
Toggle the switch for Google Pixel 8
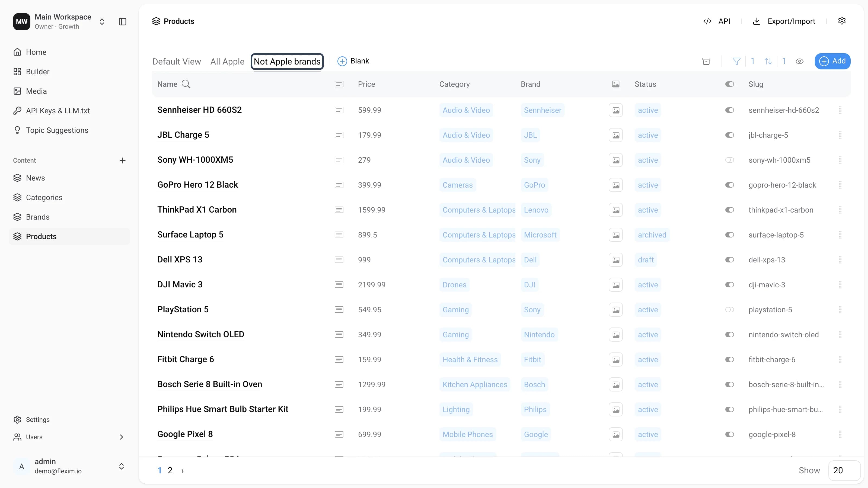tap(729, 434)
